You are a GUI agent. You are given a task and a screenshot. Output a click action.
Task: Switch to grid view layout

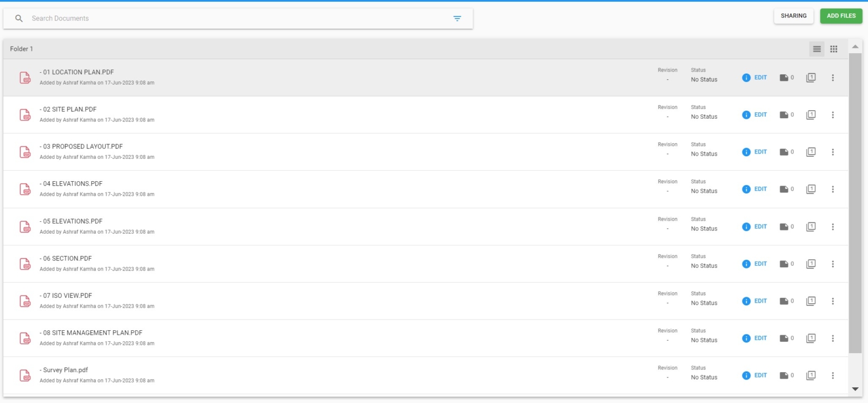tap(834, 49)
